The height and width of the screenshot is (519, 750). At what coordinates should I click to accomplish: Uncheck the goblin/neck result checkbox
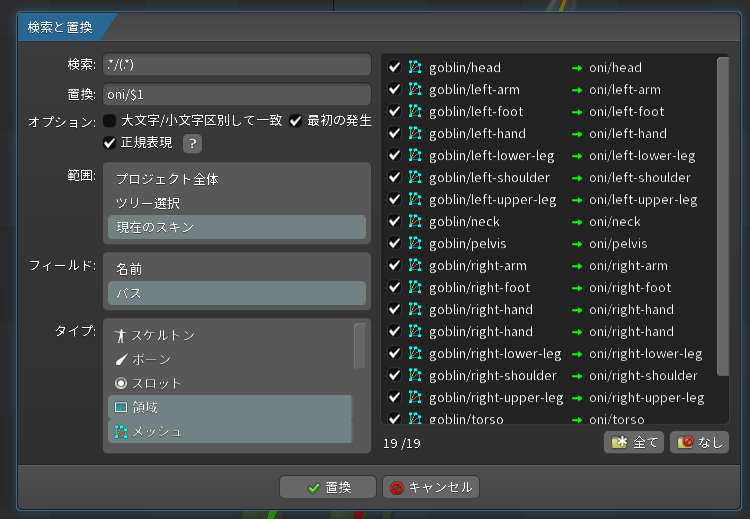395,221
